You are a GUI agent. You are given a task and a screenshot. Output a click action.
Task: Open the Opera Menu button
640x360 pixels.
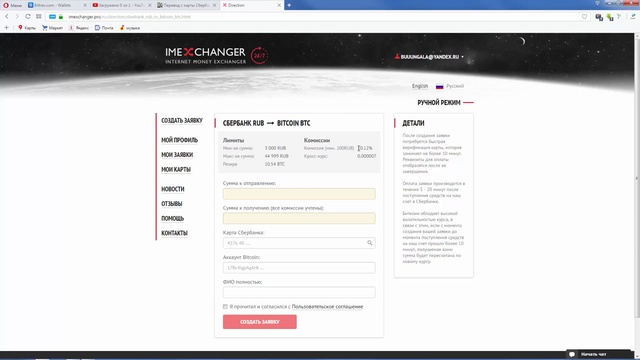[x=12, y=5]
